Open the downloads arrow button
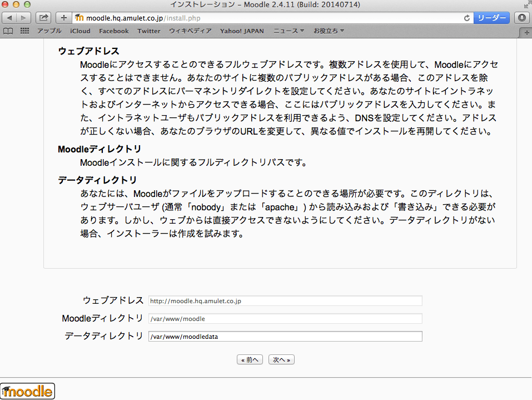The height and width of the screenshot is (400, 532). pyautogui.click(x=522, y=18)
